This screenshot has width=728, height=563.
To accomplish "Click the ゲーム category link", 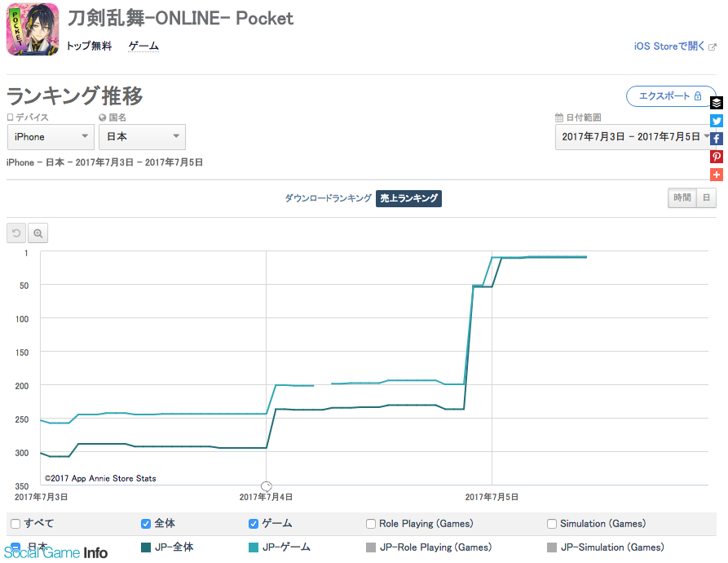I will tap(143, 46).
